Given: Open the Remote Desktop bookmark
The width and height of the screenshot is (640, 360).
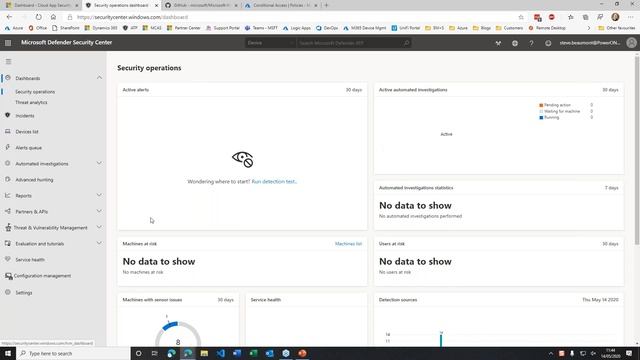Looking at the screenshot, I should pyautogui.click(x=547, y=28).
